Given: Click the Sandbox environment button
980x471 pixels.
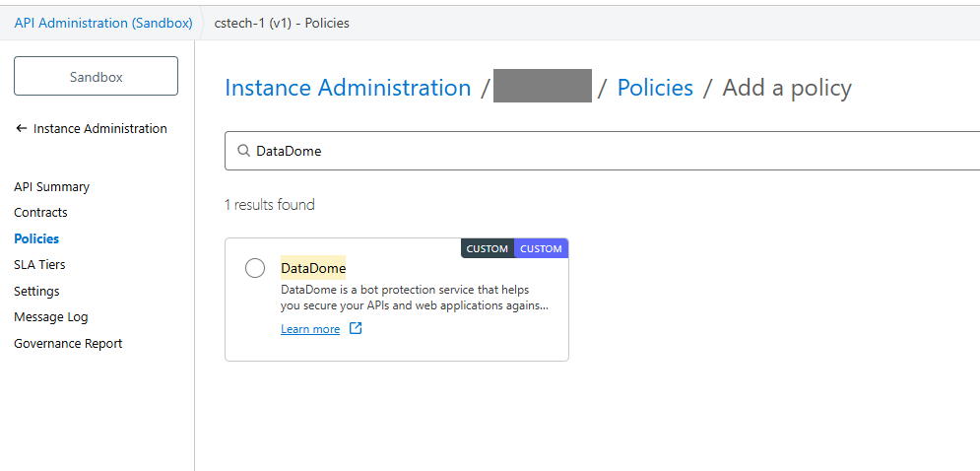Looking at the screenshot, I should click(x=97, y=76).
